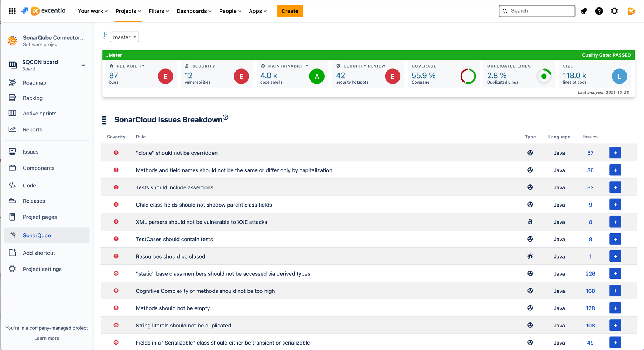Click the bug type icon in Resources row
The height and width of the screenshot is (350, 644).
530,256
